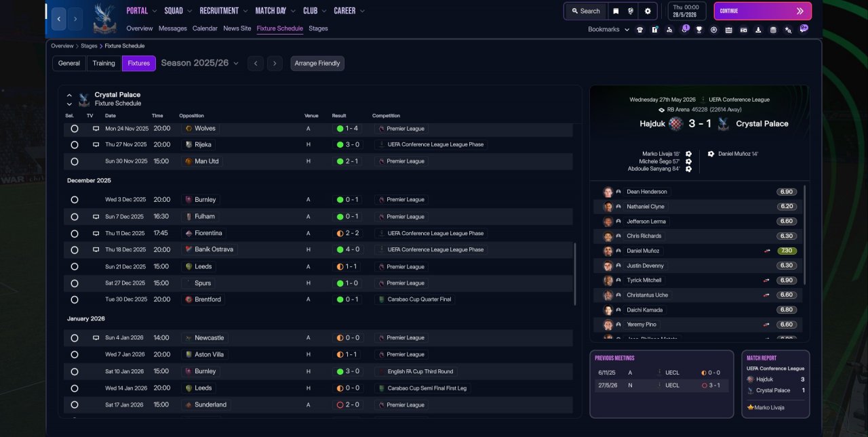Image resolution: width=868 pixels, height=437 pixels.
Task: Expand the Club menu dropdown
Action: pyautogui.click(x=323, y=11)
